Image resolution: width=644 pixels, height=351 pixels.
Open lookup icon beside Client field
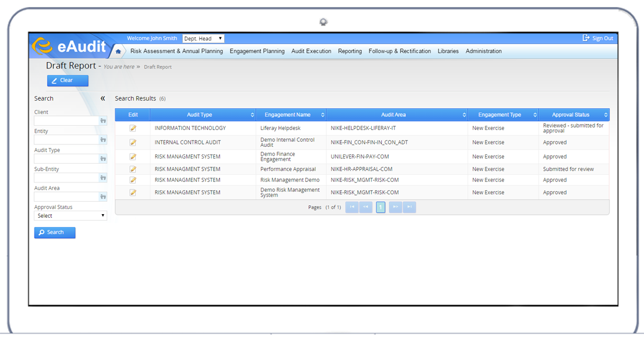click(103, 121)
